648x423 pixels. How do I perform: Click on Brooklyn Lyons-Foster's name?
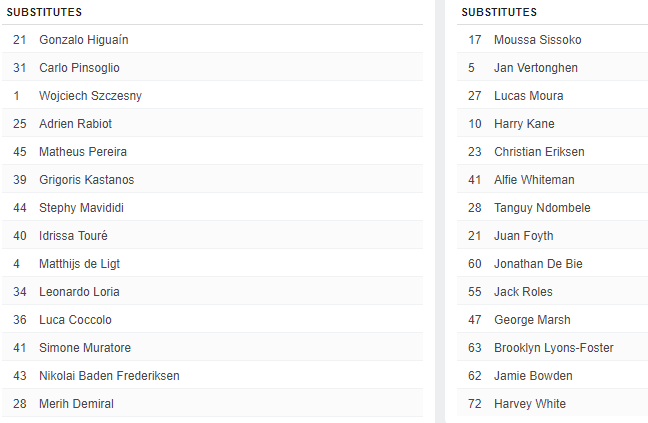[553, 348]
